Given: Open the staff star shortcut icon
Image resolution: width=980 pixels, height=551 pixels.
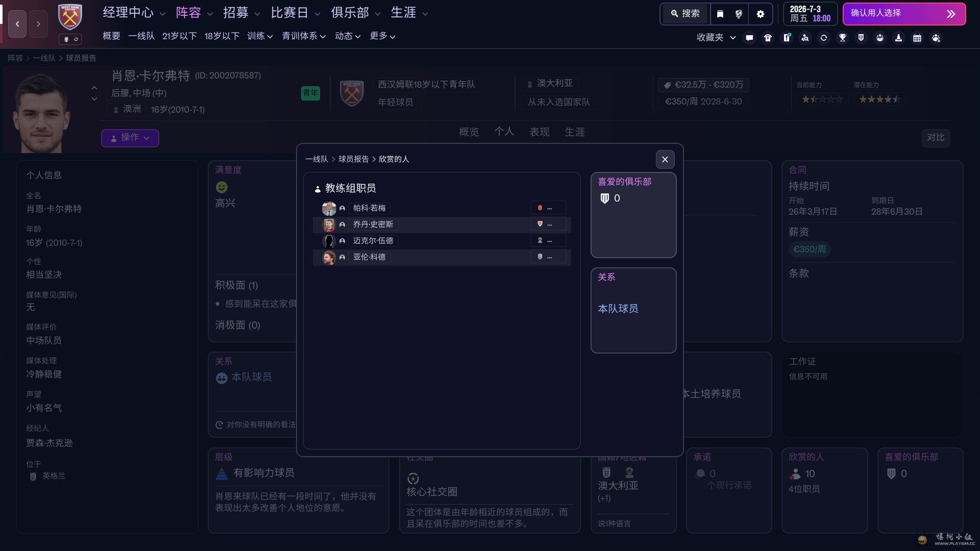Looking at the screenshot, I should 936,38.
